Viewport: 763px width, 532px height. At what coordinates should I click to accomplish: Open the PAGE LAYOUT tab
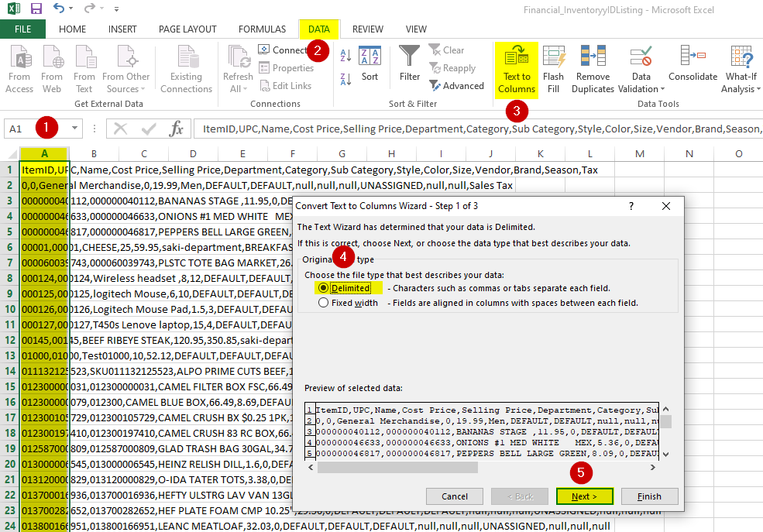coord(187,29)
